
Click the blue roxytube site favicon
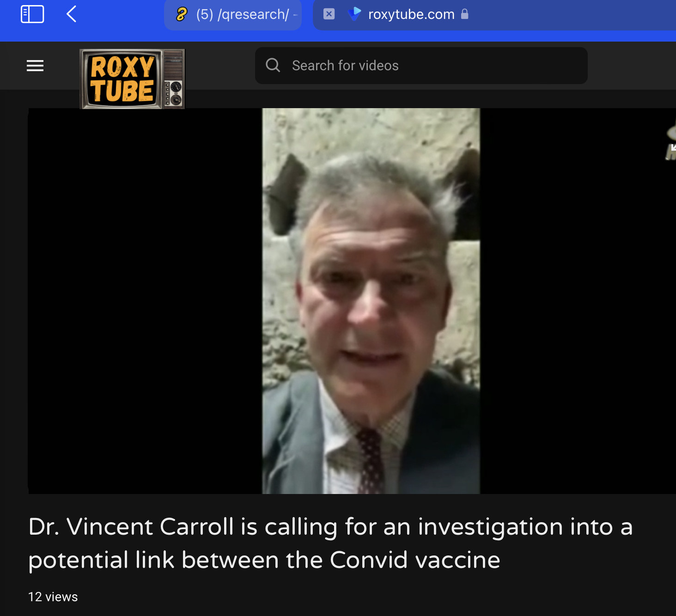(x=354, y=14)
